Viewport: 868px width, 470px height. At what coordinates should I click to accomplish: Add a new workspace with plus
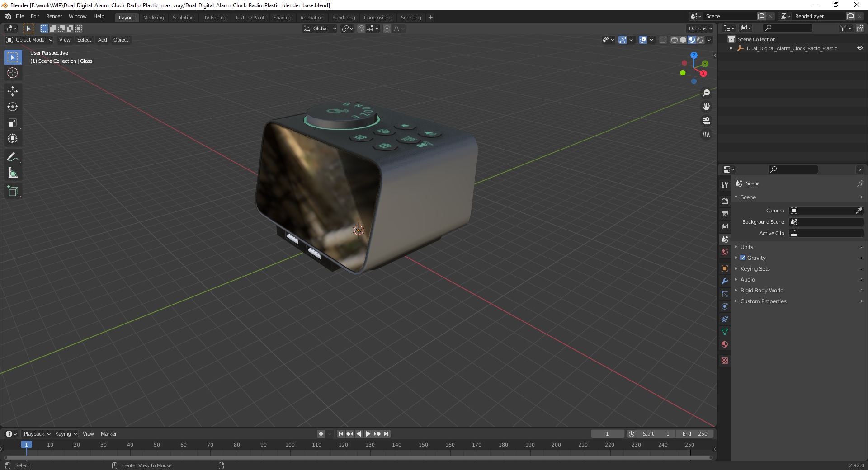click(x=430, y=18)
